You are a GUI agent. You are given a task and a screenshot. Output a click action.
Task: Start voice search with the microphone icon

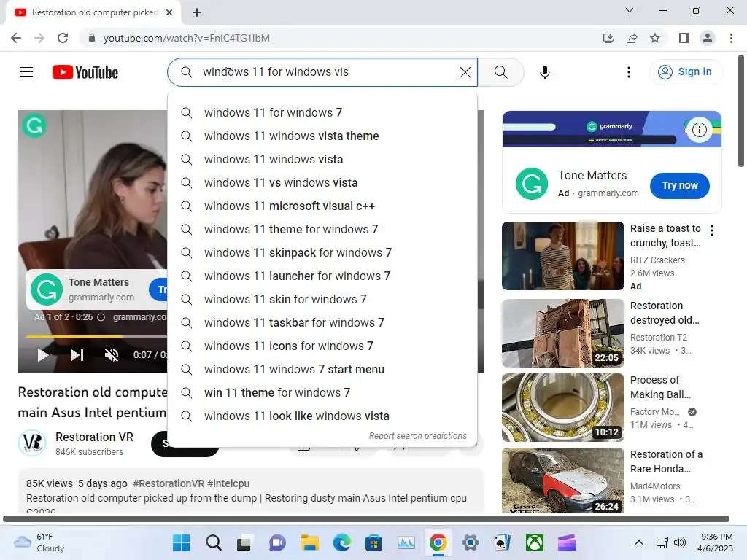click(545, 72)
